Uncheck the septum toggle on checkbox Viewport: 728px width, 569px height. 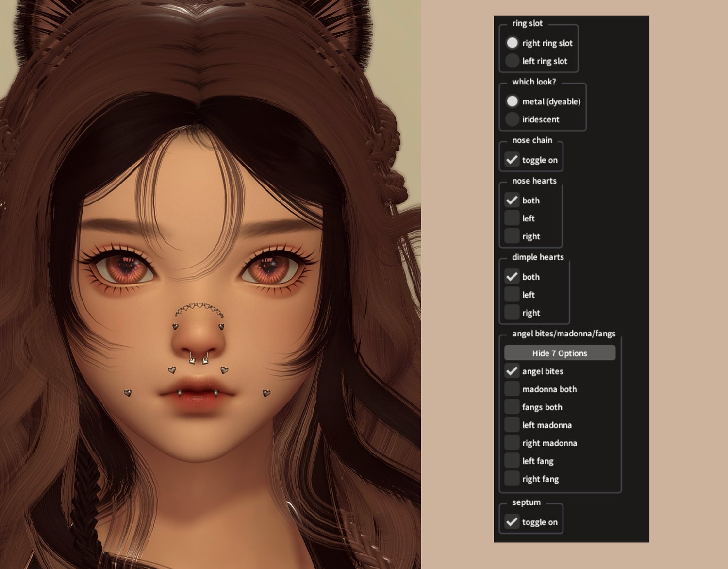tap(512, 522)
